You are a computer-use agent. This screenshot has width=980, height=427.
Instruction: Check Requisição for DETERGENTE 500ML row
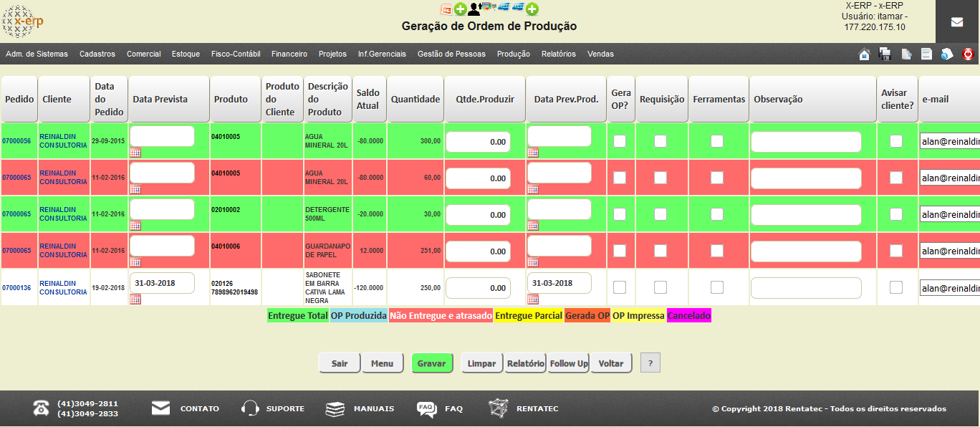pos(660,214)
